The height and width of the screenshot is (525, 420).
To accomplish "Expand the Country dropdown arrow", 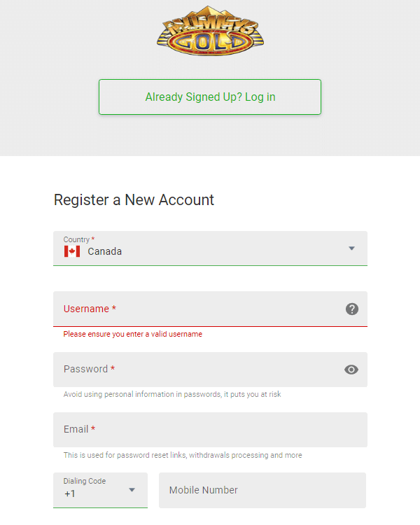I will coord(352,248).
